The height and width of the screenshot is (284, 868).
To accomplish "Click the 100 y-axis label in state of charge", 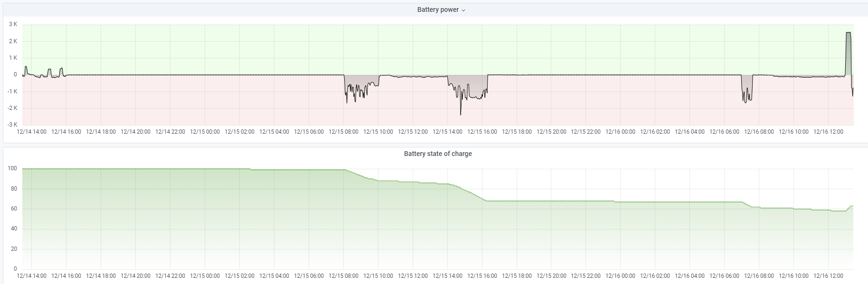I will pyautogui.click(x=12, y=168).
